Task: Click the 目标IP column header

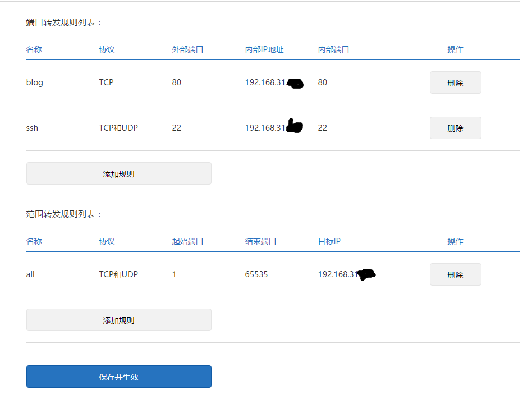Action: click(329, 241)
